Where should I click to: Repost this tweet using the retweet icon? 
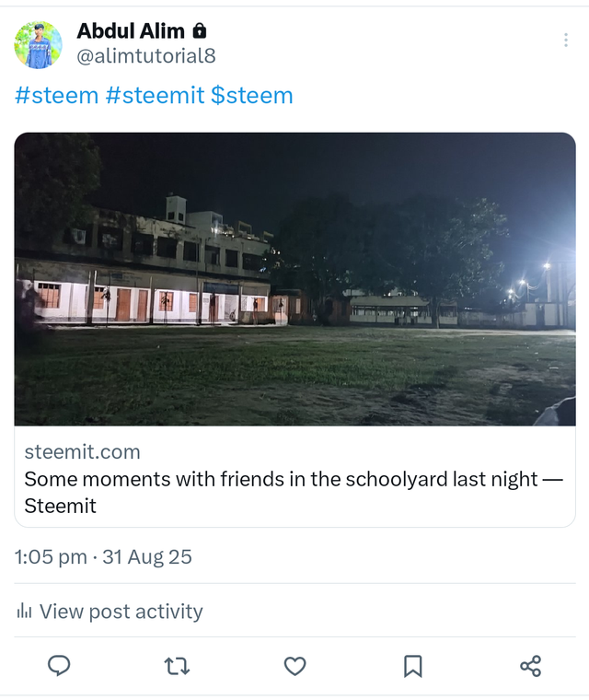click(177, 666)
